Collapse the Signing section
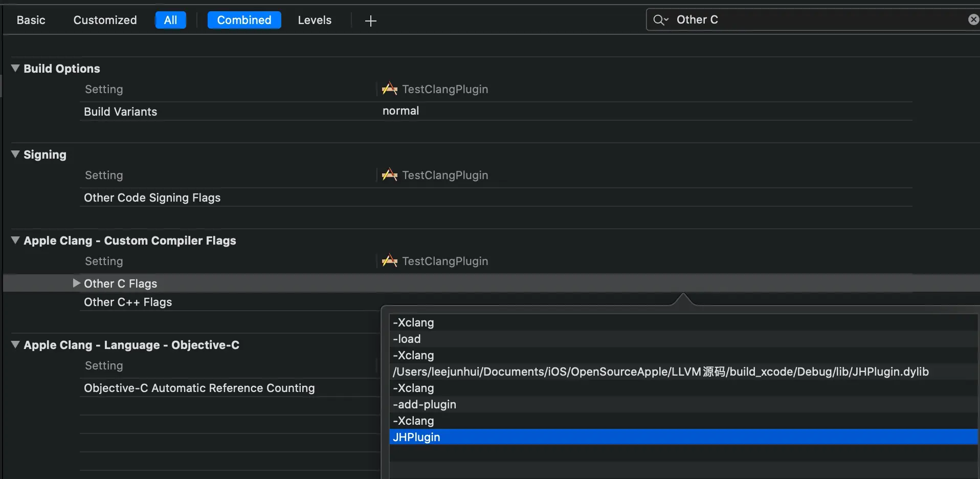The image size is (980, 479). (x=15, y=154)
